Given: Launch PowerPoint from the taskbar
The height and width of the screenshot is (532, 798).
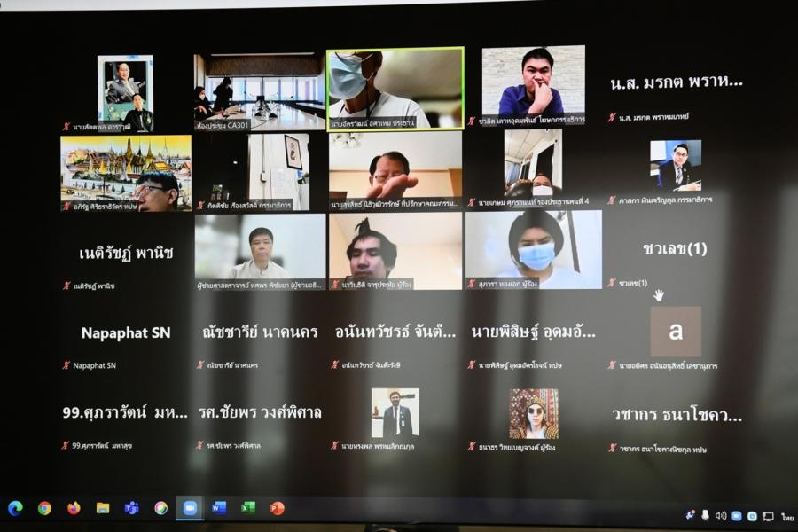Looking at the screenshot, I should click(x=278, y=508).
